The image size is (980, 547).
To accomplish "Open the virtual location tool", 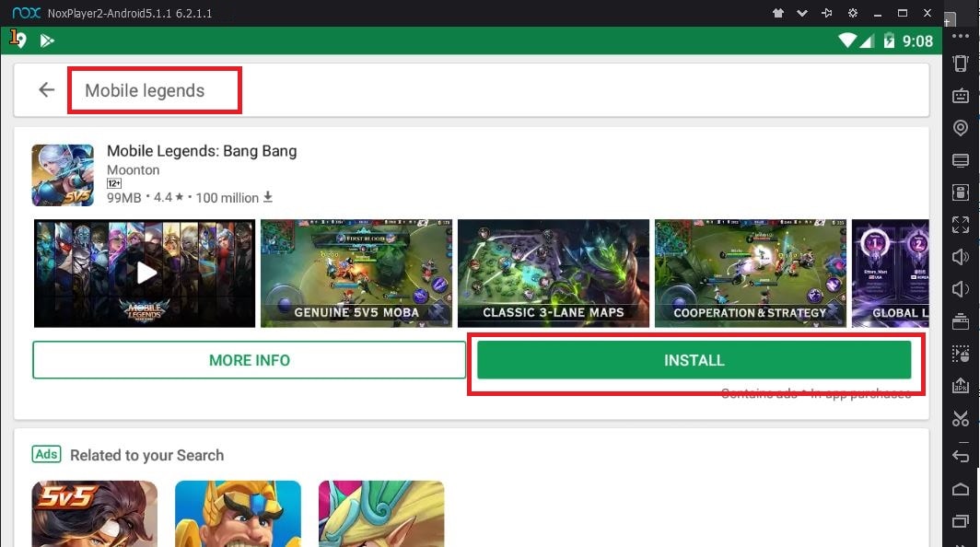I will [x=961, y=127].
